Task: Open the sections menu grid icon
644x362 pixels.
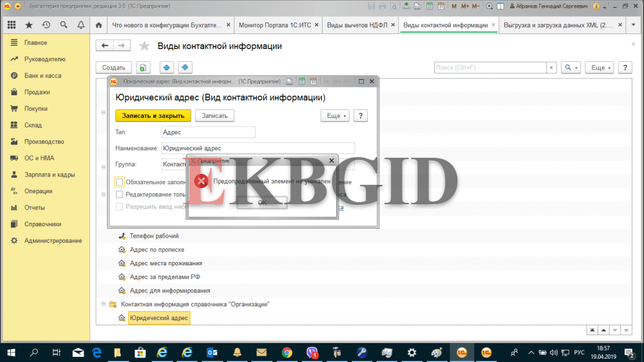Action: (12, 25)
